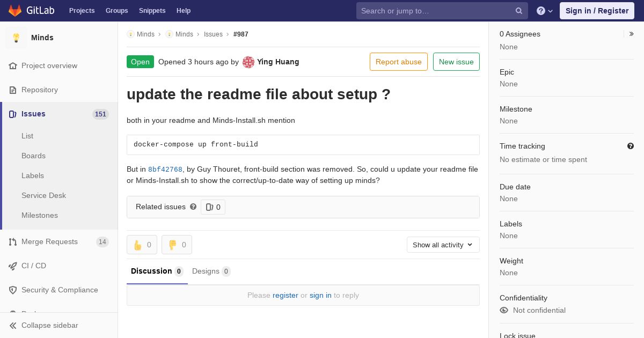Click the search magnifier icon
Viewport: 644px width, 338px height.
519,11
